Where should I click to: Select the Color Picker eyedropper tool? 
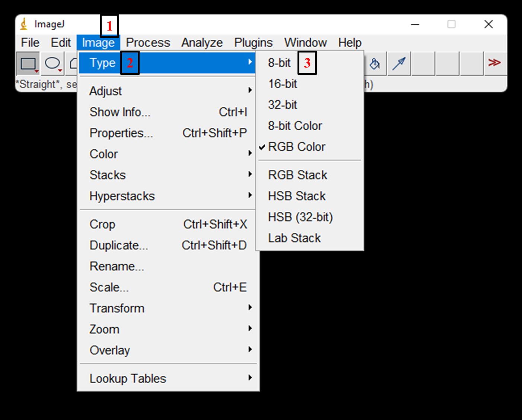(x=399, y=63)
